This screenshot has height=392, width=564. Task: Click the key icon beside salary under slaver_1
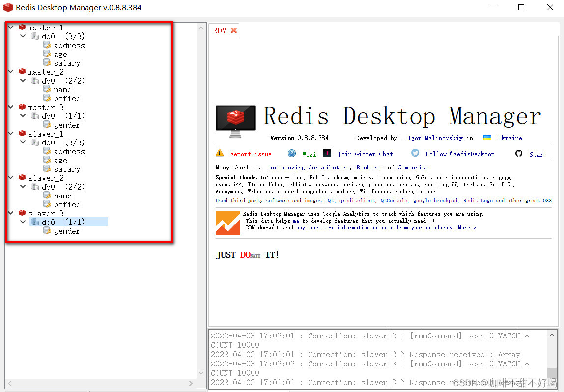pyautogui.click(x=47, y=168)
